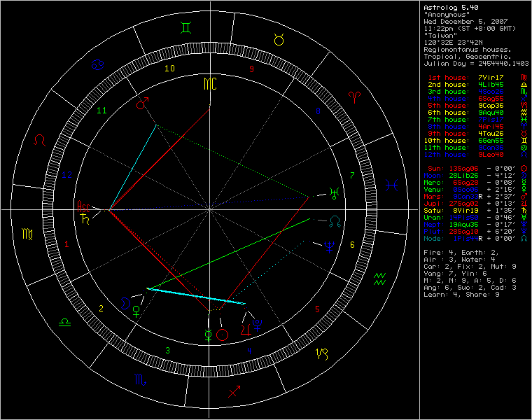Image resolution: width=532 pixels, height=420 pixels.
Task: Click the Scorpio zodiac glyph on the wheel
Action: [x=141, y=379]
